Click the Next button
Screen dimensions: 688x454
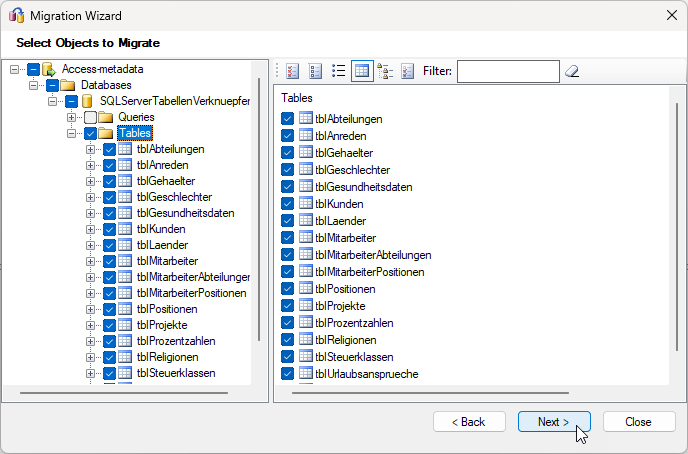click(x=554, y=422)
